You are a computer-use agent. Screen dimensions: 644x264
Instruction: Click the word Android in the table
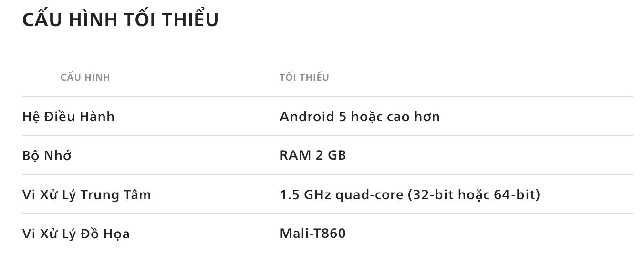pyautogui.click(x=307, y=116)
